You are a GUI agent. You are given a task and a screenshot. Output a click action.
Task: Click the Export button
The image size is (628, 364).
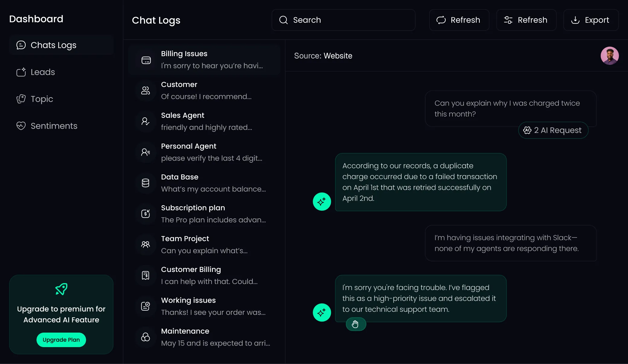click(591, 20)
